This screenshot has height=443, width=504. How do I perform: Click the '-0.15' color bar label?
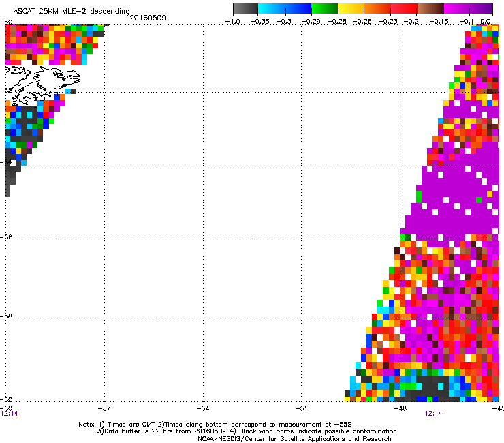coord(439,22)
